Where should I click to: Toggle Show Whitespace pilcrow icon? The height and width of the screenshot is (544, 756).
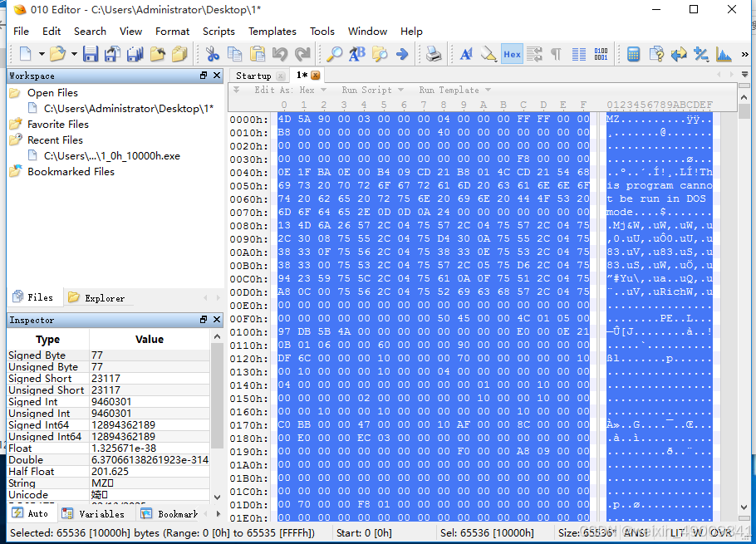[556, 54]
